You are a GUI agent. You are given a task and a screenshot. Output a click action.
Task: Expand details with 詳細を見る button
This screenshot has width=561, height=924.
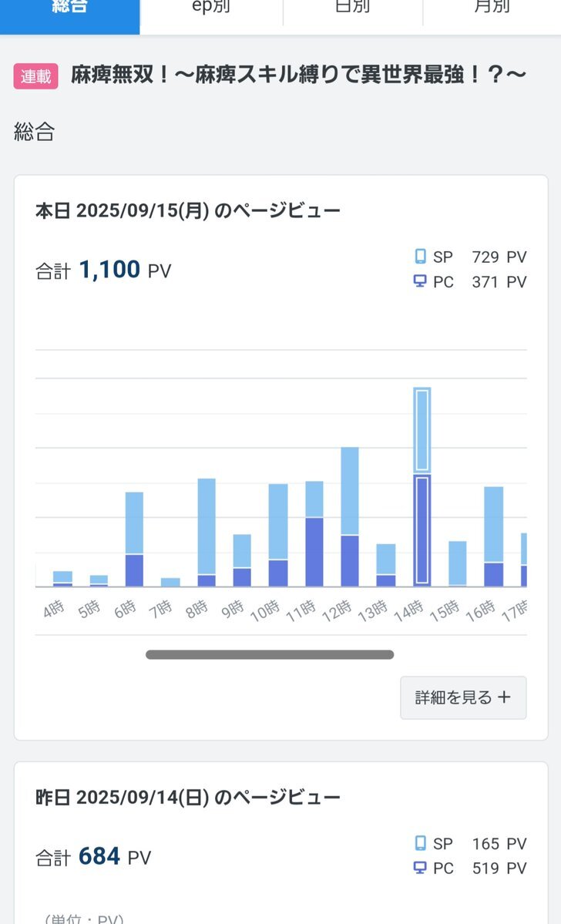pos(463,697)
